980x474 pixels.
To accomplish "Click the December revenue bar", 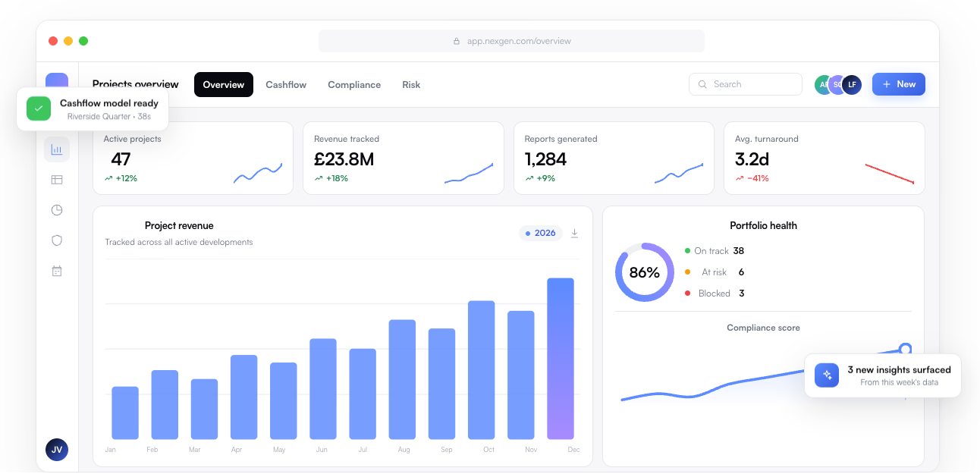I will point(561,359).
